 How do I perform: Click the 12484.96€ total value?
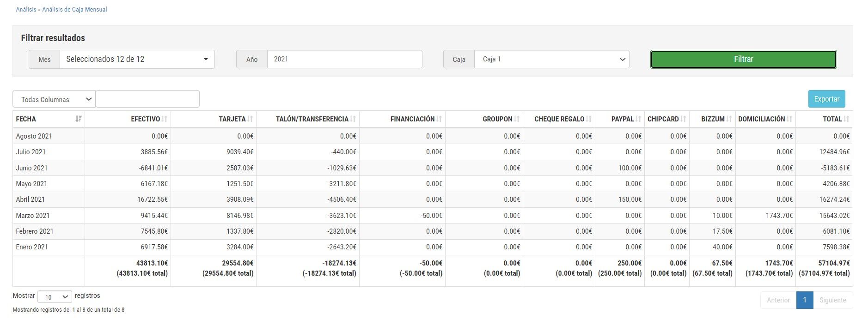point(834,152)
